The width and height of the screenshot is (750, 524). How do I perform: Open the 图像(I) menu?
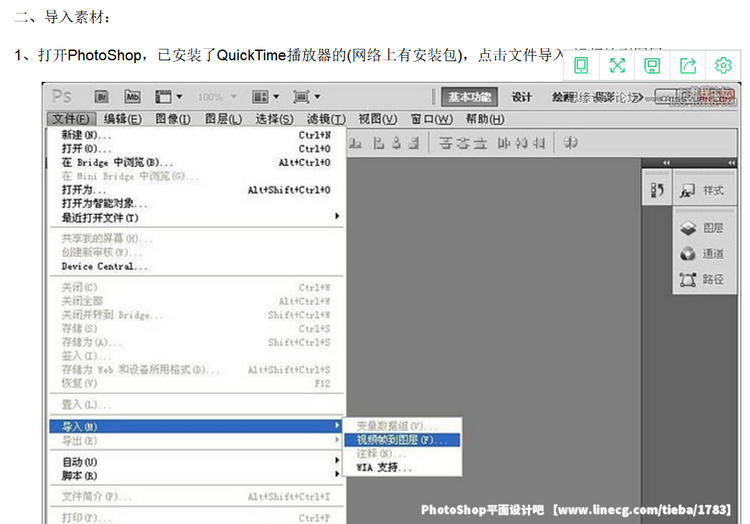coord(173,119)
